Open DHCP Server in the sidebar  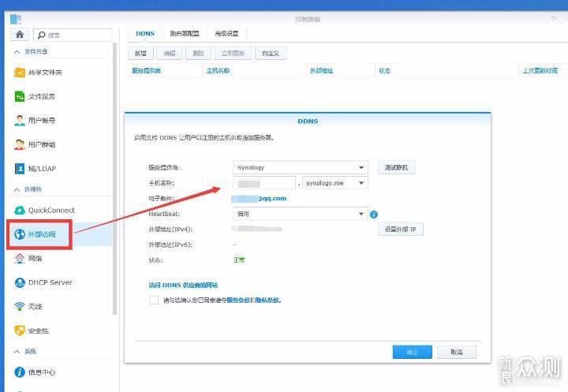coord(50,282)
